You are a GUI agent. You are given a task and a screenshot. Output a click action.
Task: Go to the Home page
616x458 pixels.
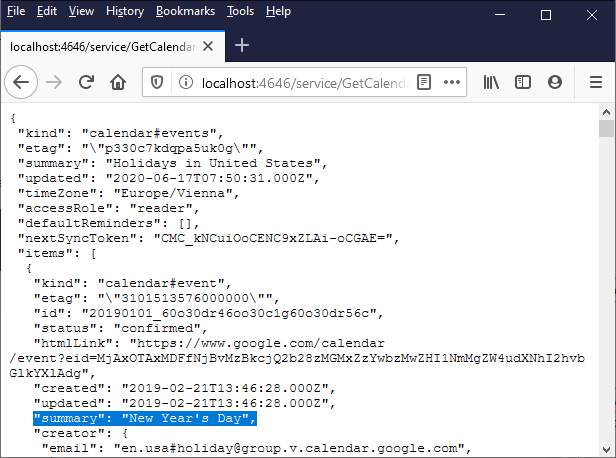[118, 82]
